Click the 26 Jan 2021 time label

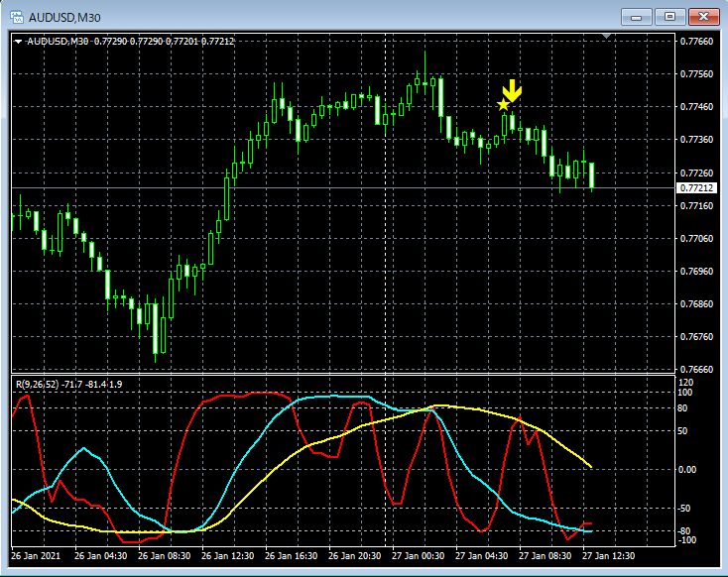36,555
